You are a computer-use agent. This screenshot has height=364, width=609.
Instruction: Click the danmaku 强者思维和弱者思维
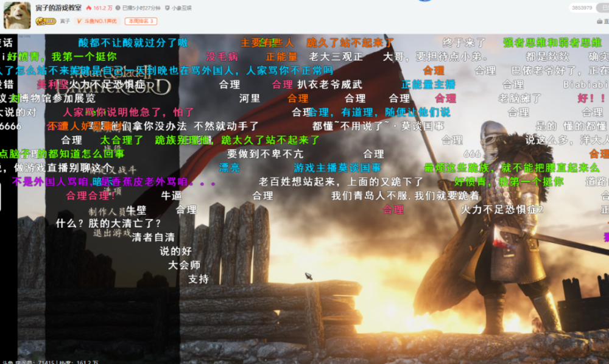click(x=552, y=42)
